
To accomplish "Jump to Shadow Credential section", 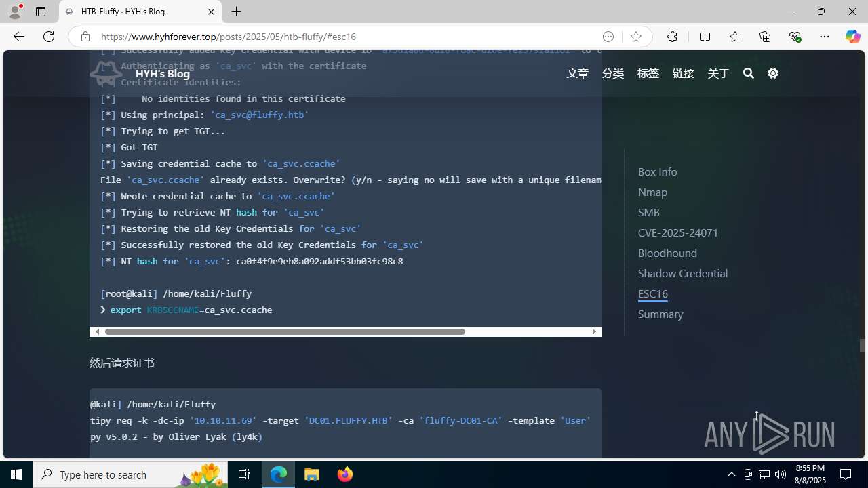I will [683, 273].
